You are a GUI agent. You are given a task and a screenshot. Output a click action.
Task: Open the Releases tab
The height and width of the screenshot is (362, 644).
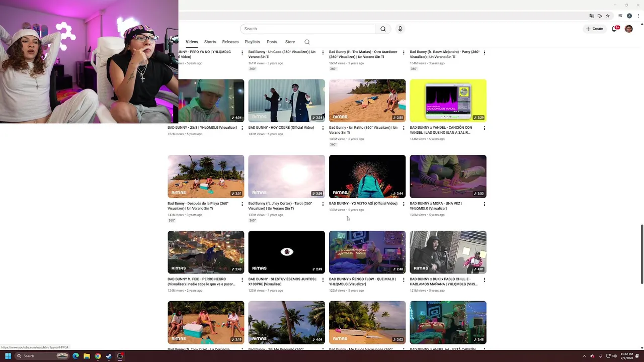230,42
